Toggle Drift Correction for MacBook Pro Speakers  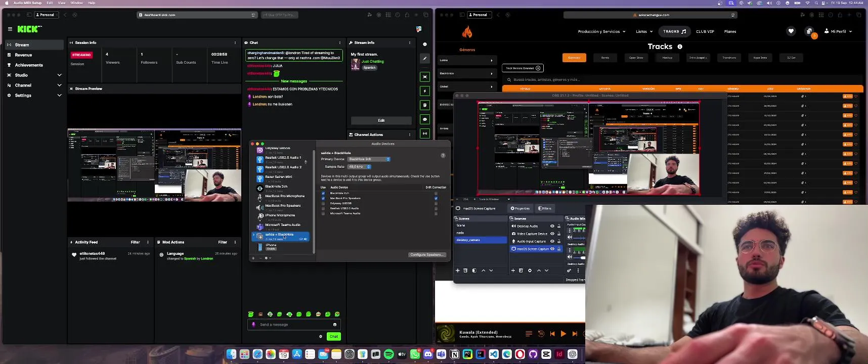[x=436, y=198]
